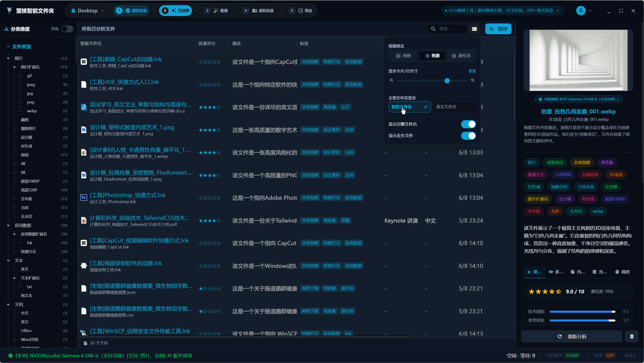Click the fullscreen icon in the title bar
Image resolution: width=644 pixels, height=363 pixels.
pyautogui.click(x=621, y=11)
